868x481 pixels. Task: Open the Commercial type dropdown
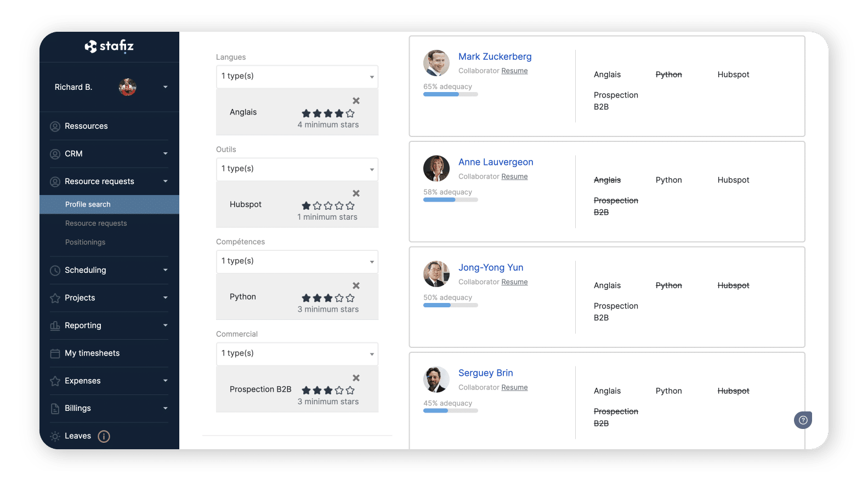coord(297,354)
